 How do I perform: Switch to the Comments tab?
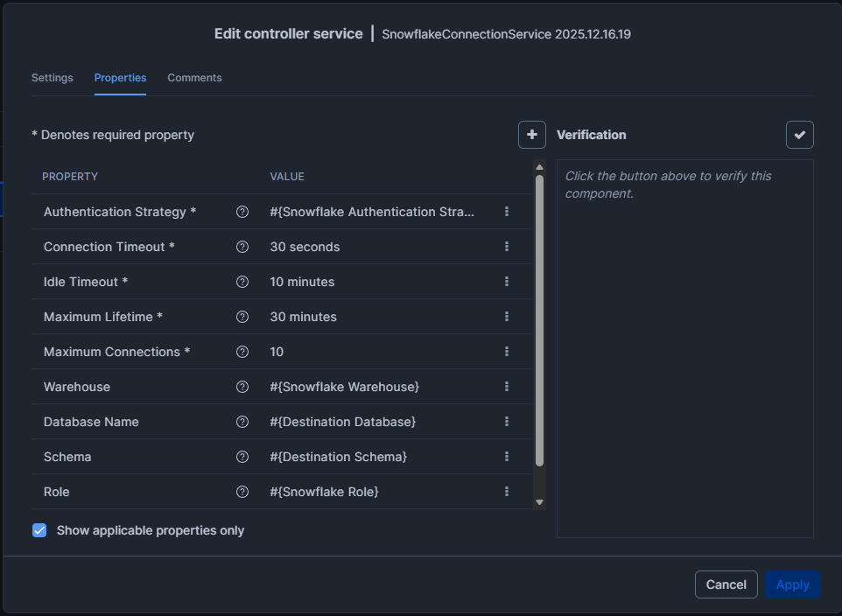tap(194, 78)
